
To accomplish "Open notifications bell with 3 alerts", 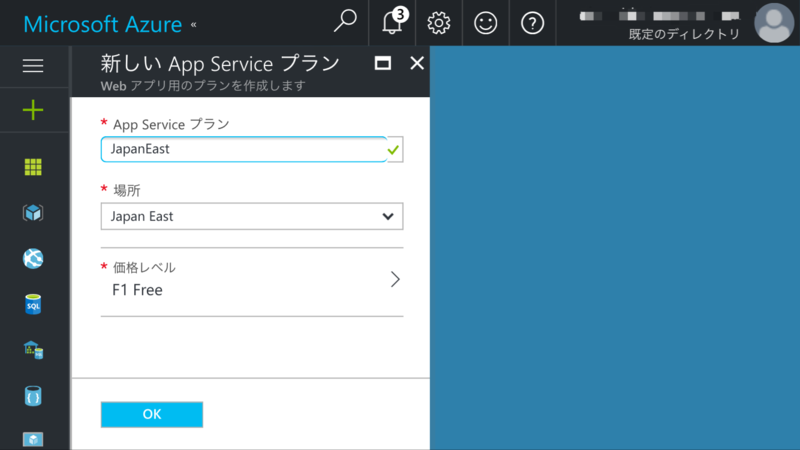I will [x=392, y=22].
